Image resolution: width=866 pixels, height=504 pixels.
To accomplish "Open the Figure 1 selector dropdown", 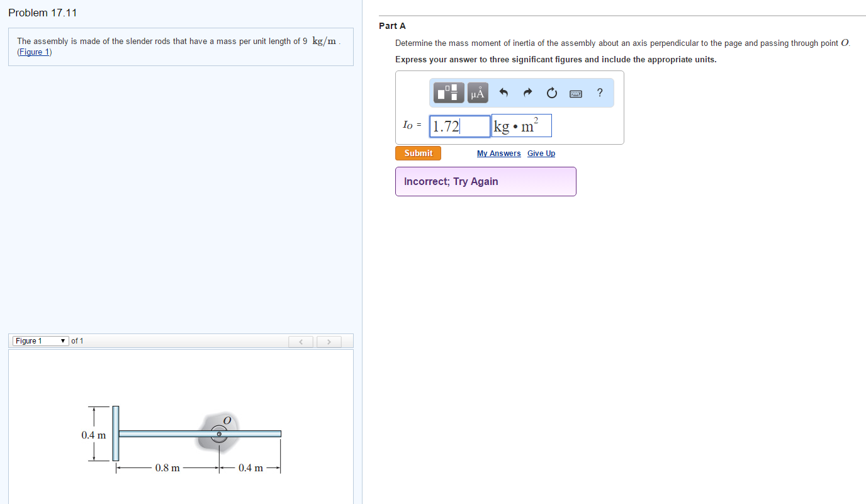I will pyautogui.click(x=40, y=340).
